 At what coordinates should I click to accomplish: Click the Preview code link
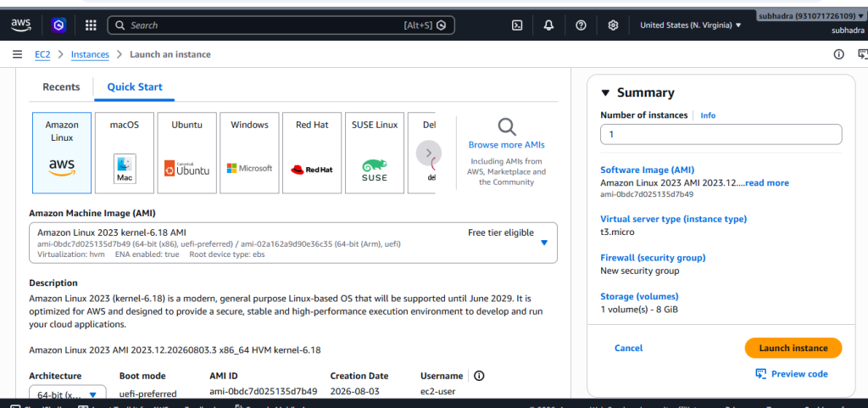(799, 374)
